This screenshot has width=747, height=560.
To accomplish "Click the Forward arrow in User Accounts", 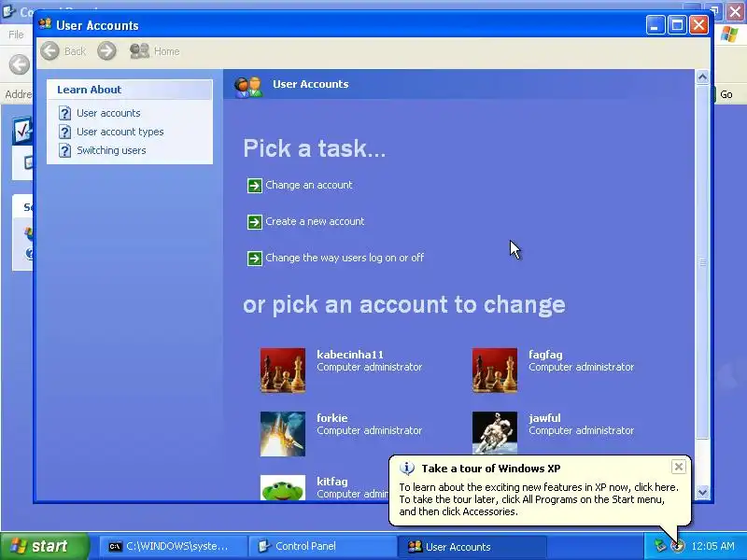I will coord(106,51).
